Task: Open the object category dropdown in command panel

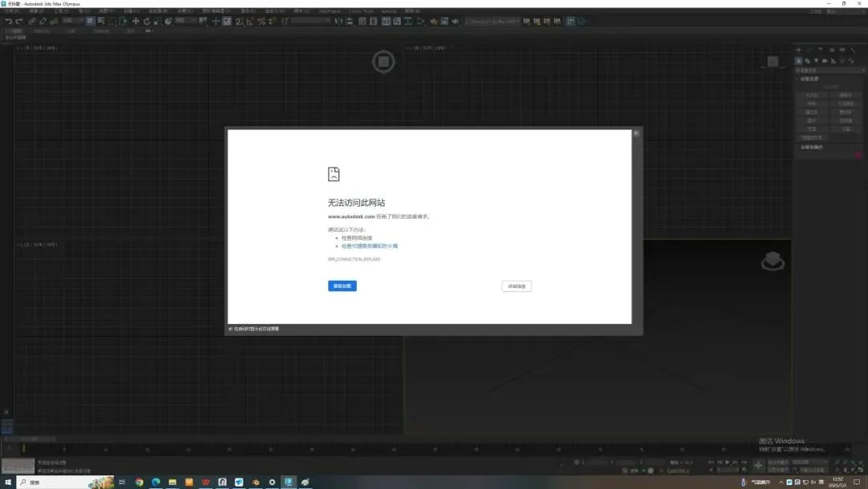Action: (x=829, y=70)
